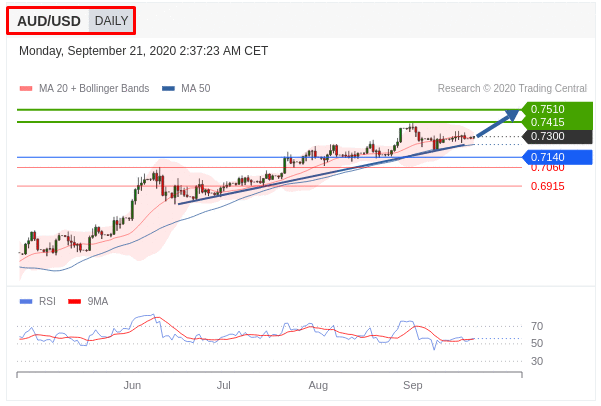This screenshot has height=406, width=601.
Task: Click the Sep label on time axis
Action: (x=412, y=385)
